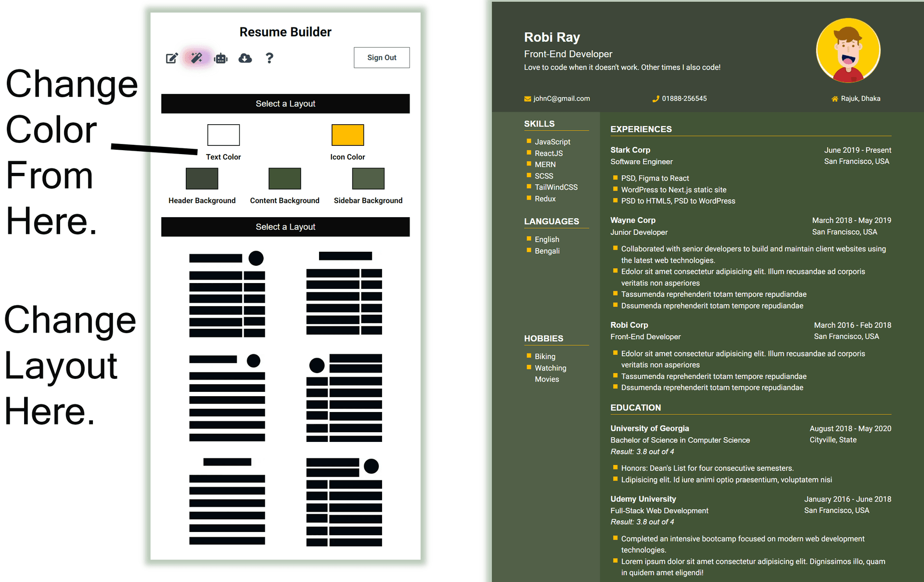Click the phone icon beside 01888-256545

(655, 99)
